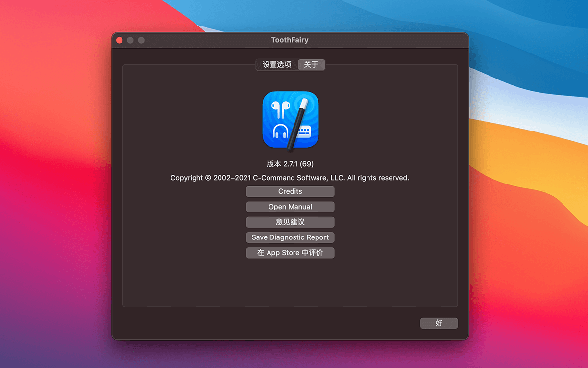Viewport: 588px width, 368px height.
Task: Select the 关于 tab
Action: click(x=311, y=65)
